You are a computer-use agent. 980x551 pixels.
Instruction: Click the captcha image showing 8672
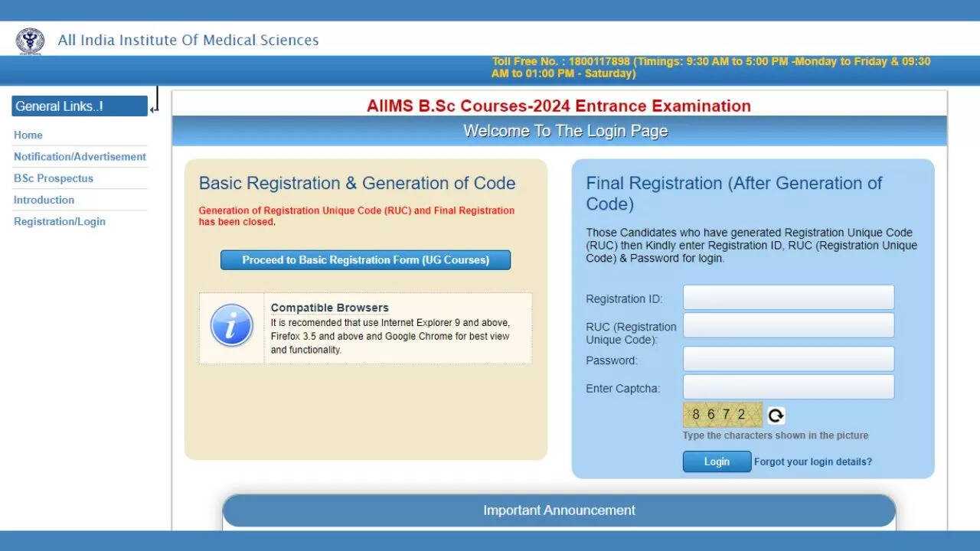722,415
